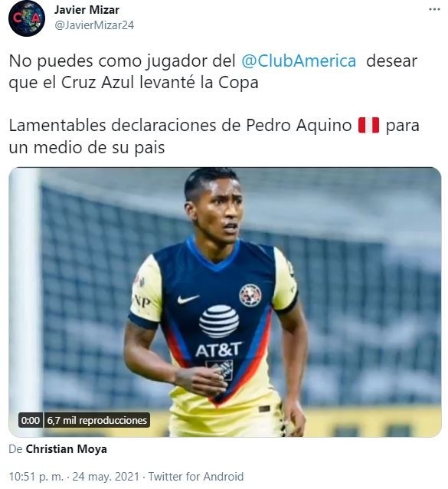Open the 10:51 p. m. timestamp link
Viewport: 448px width, 489px height.
point(36,477)
